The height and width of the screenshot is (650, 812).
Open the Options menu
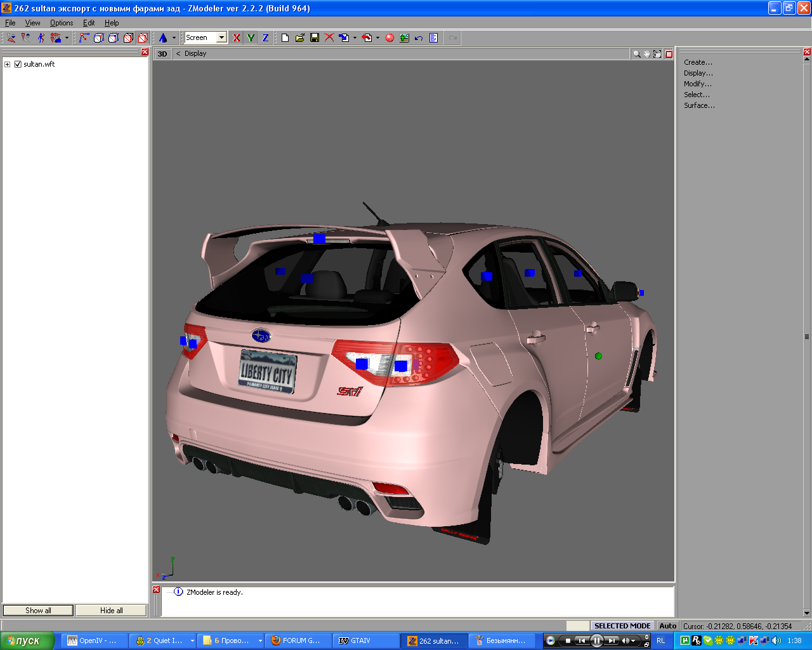[62, 23]
